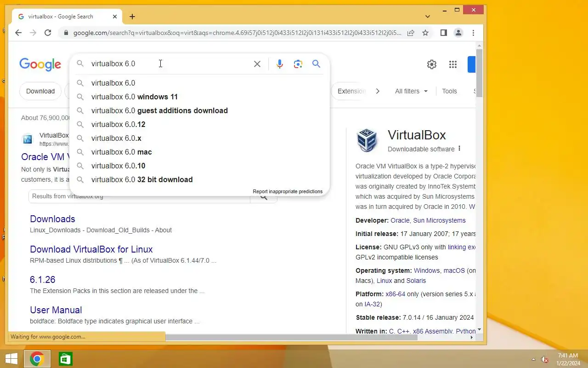Open the Windows Start button

(x=11, y=359)
